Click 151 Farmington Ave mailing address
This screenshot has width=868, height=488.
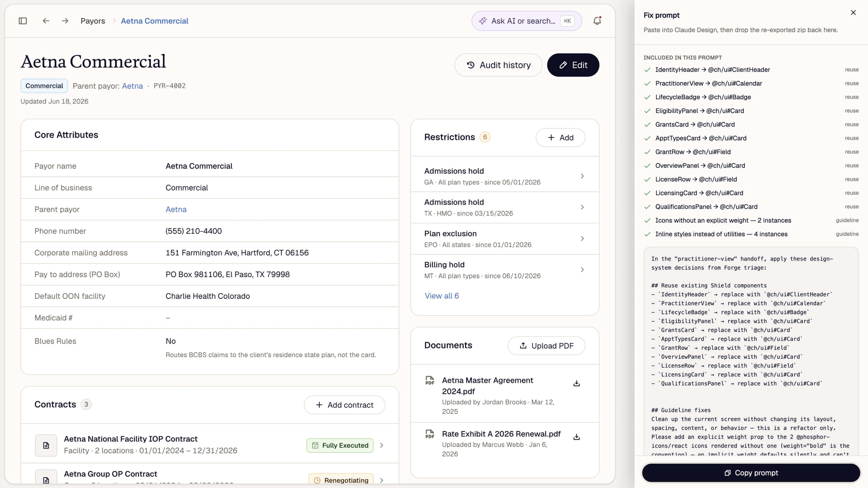click(237, 253)
